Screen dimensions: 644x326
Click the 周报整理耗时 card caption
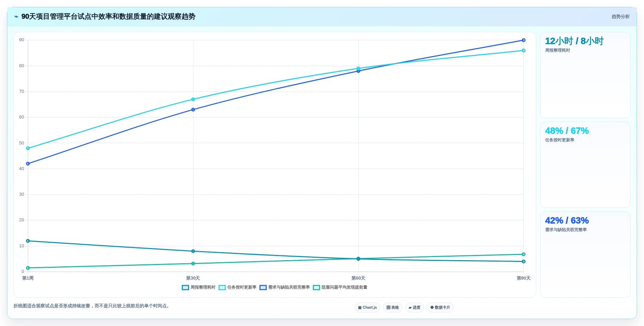tap(557, 51)
